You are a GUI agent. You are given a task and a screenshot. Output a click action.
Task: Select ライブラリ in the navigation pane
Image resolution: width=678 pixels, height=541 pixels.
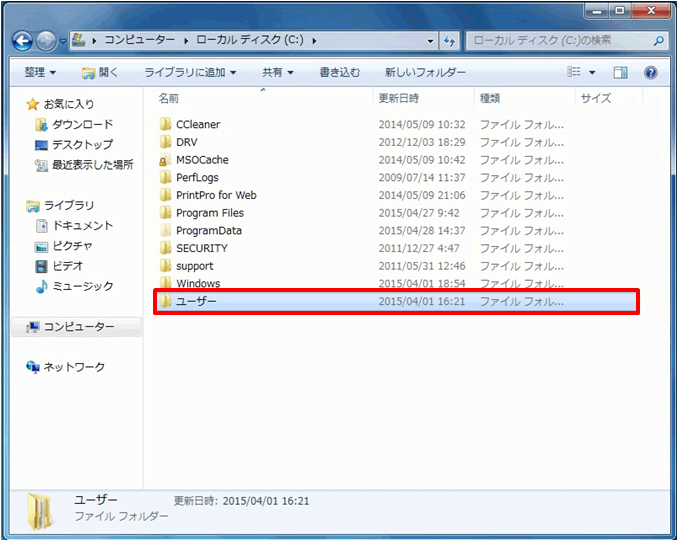pyautogui.click(x=68, y=205)
